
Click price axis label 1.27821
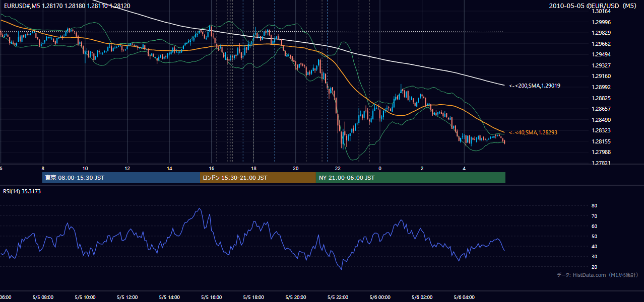[601, 163]
